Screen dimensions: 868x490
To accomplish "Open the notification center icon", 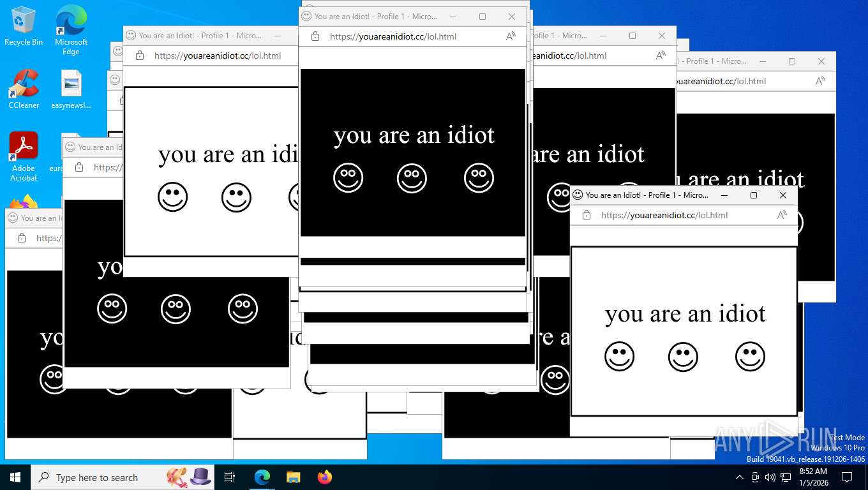I will click(x=847, y=477).
